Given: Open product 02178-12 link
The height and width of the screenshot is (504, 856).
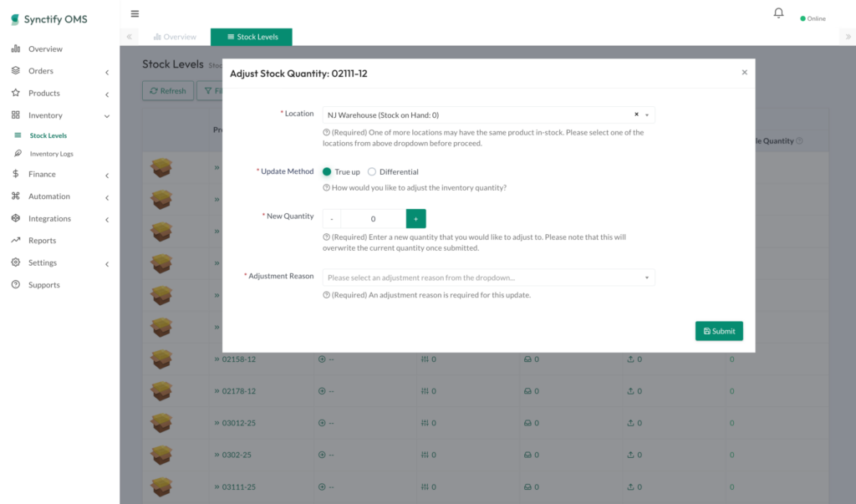Looking at the screenshot, I should (238, 391).
